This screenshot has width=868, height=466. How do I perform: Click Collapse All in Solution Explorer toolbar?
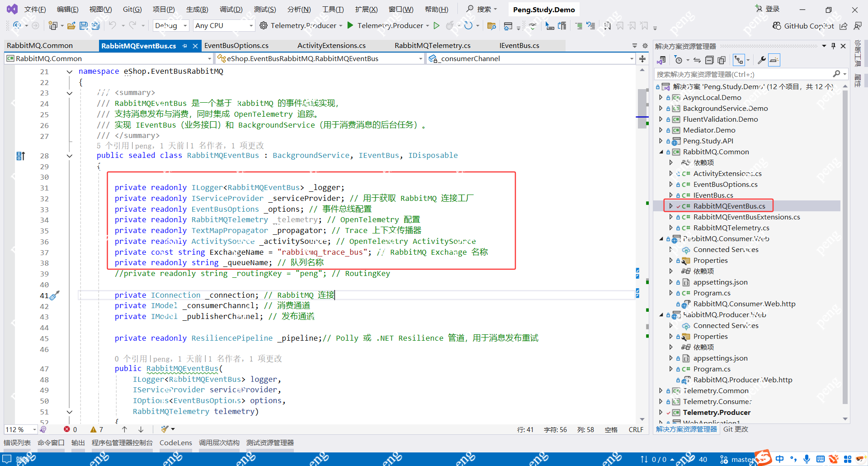pos(709,60)
